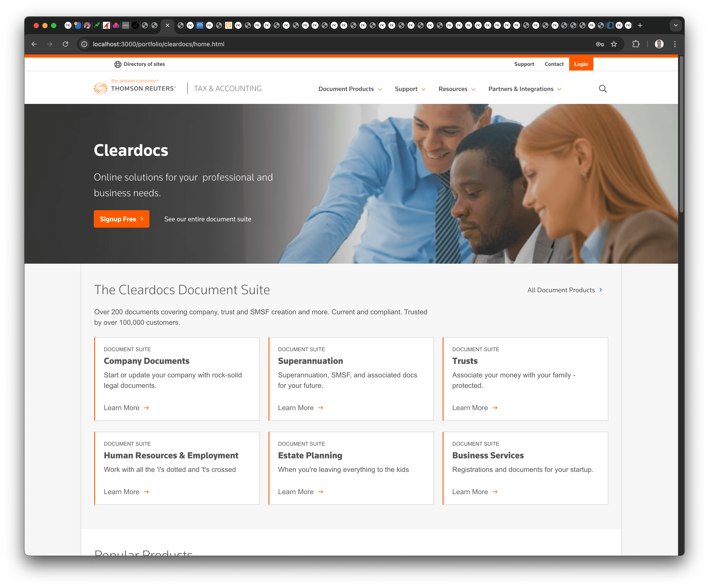Click Human Resources & Employment heading
This screenshot has height=588, width=709.
[171, 455]
